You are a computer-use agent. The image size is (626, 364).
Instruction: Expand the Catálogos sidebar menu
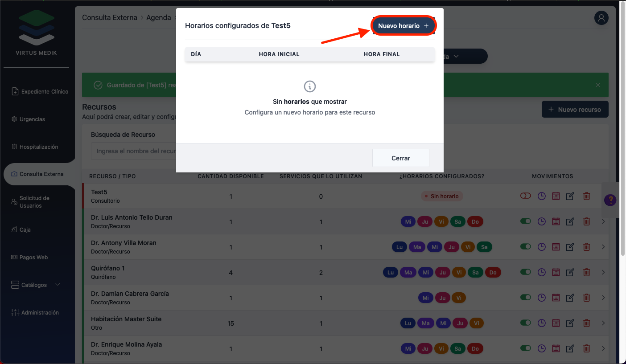pos(39,285)
